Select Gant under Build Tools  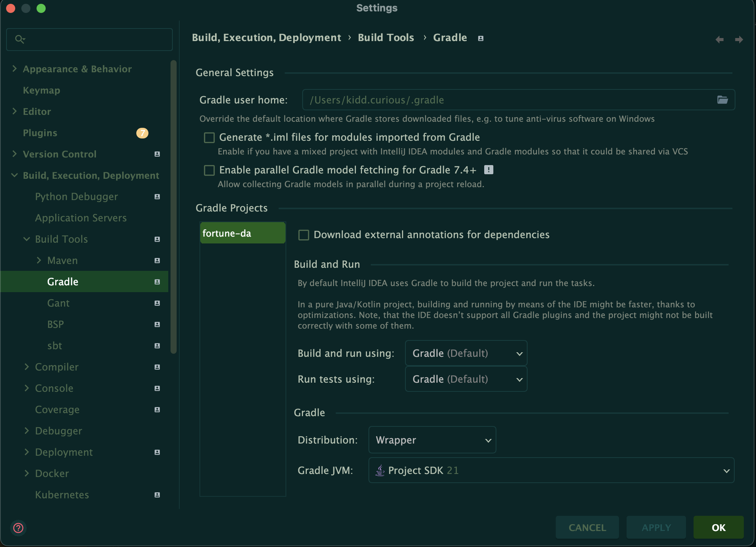(x=58, y=303)
